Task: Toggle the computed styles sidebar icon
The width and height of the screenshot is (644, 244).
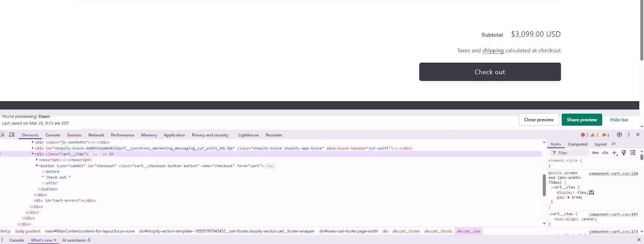Action: tap(633, 153)
